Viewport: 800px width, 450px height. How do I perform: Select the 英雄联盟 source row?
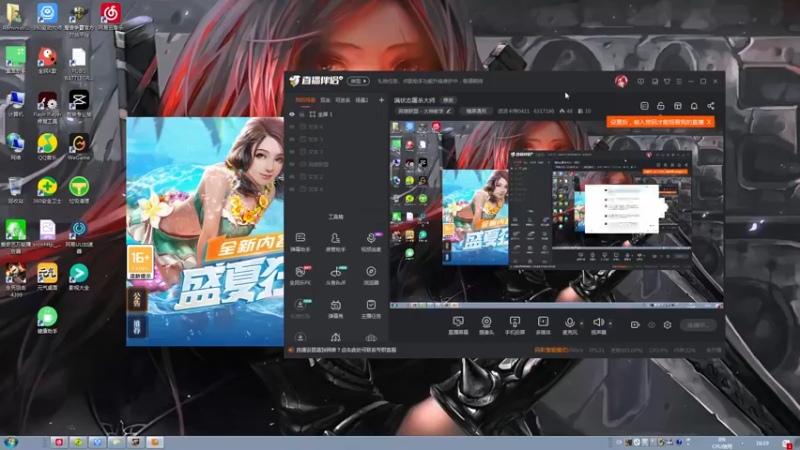336,164
